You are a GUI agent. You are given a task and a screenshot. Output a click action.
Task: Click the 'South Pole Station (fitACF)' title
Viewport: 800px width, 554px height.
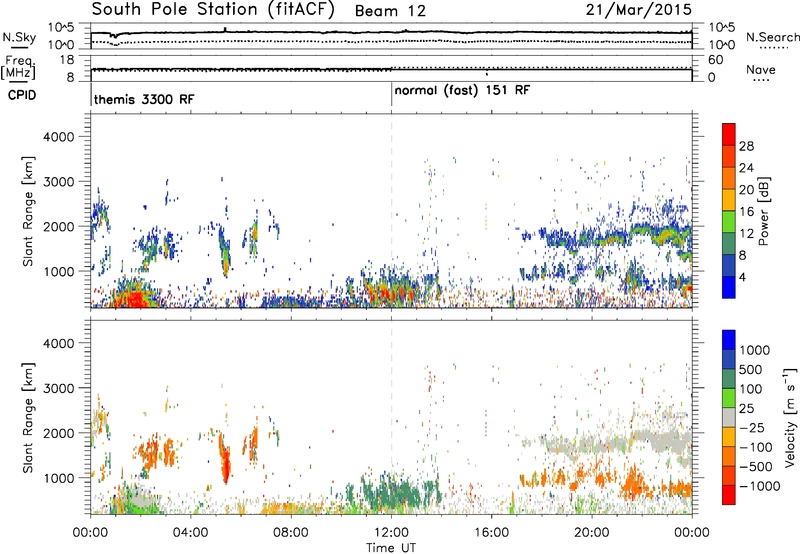pos(213,9)
